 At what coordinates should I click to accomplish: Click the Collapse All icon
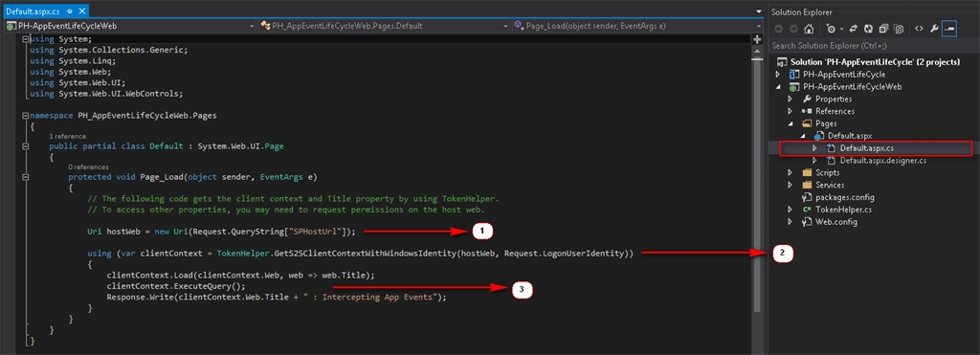pos(883,29)
